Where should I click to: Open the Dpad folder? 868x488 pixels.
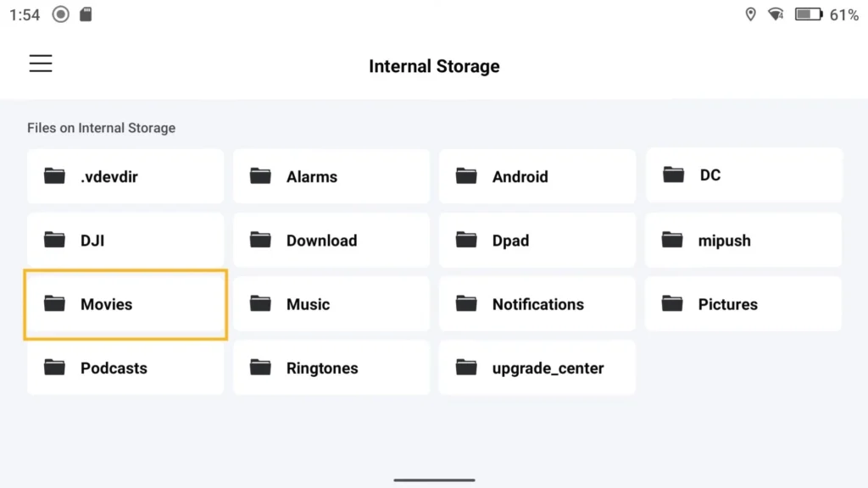pyautogui.click(x=537, y=240)
